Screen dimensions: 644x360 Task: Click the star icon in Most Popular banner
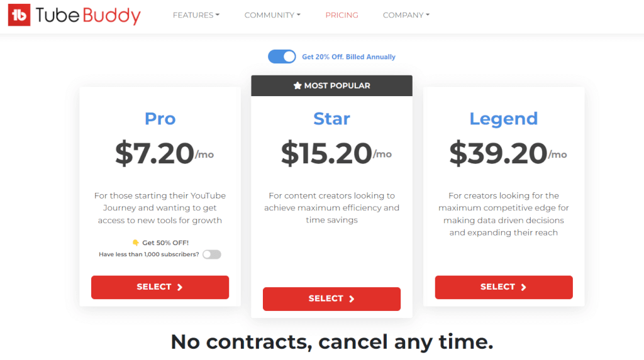297,86
